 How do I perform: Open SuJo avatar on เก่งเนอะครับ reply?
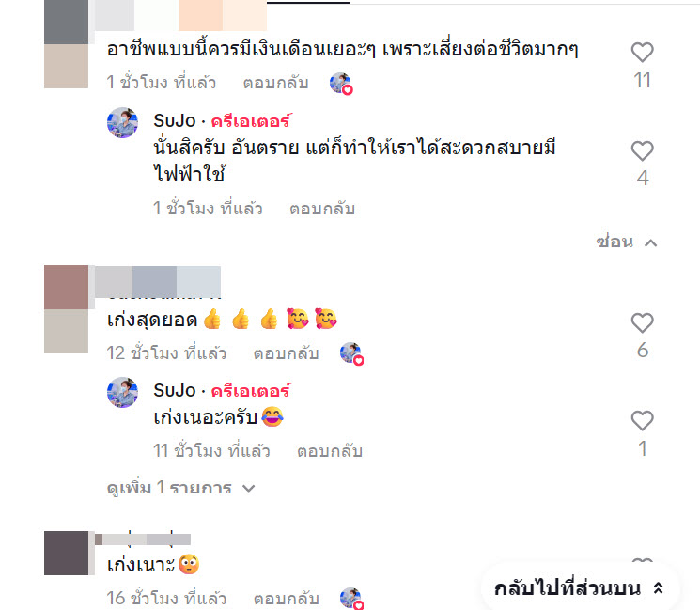(122, 393)
